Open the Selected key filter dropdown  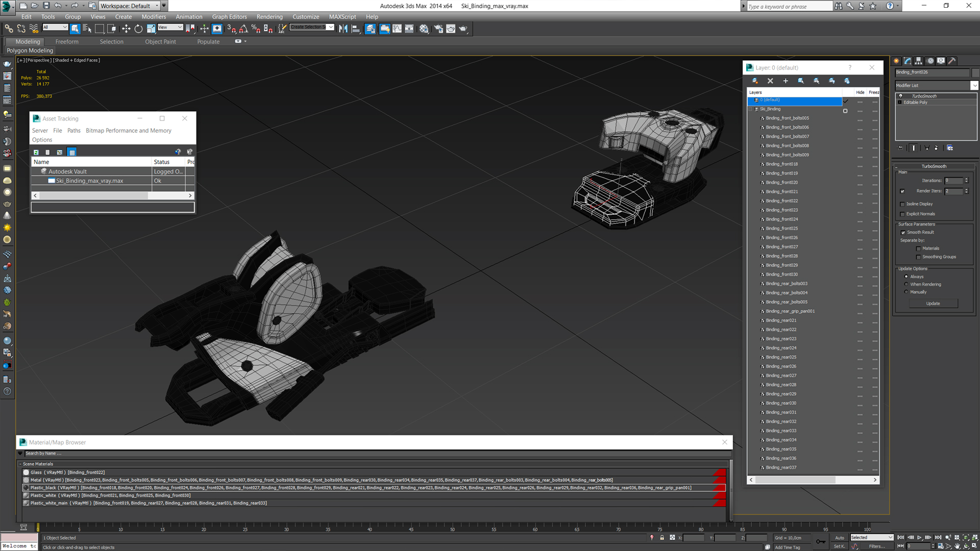pos(872,537)
